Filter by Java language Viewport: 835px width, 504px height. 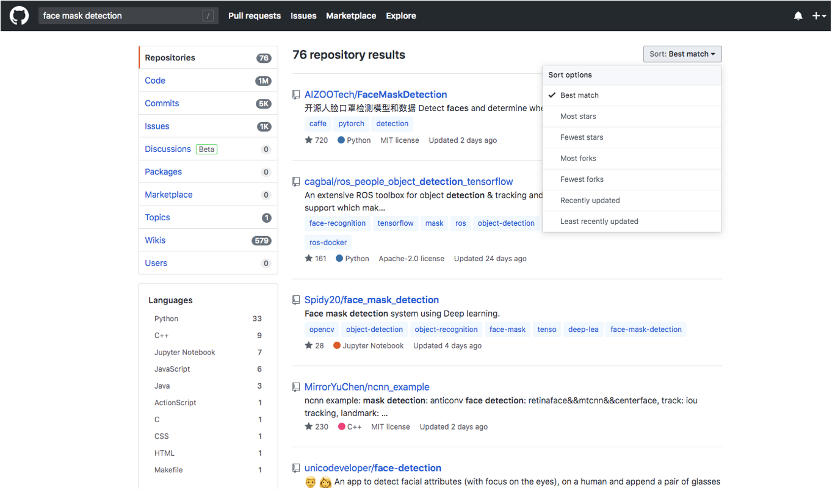coord(208,386)
